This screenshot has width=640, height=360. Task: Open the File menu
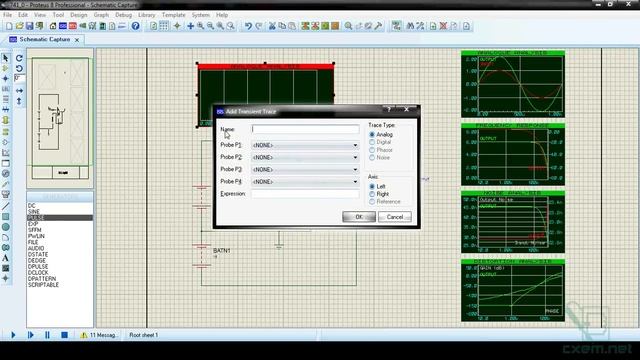[7, 15]
